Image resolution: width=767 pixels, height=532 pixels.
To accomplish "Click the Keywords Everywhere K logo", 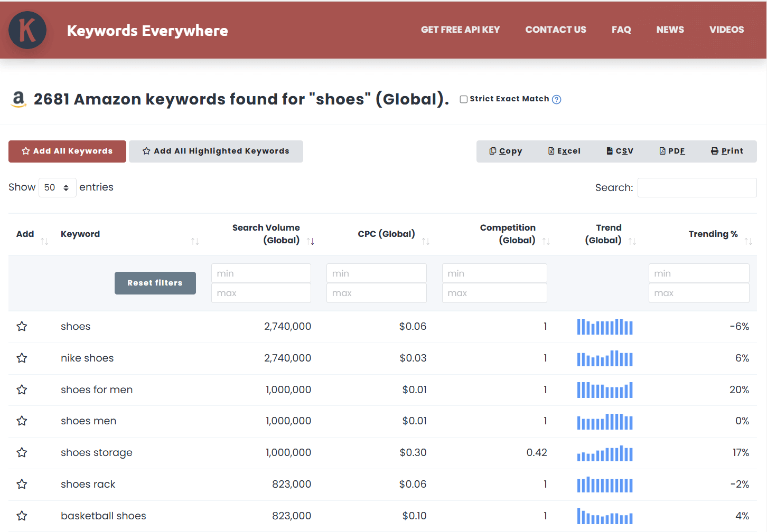I will 27,30.
